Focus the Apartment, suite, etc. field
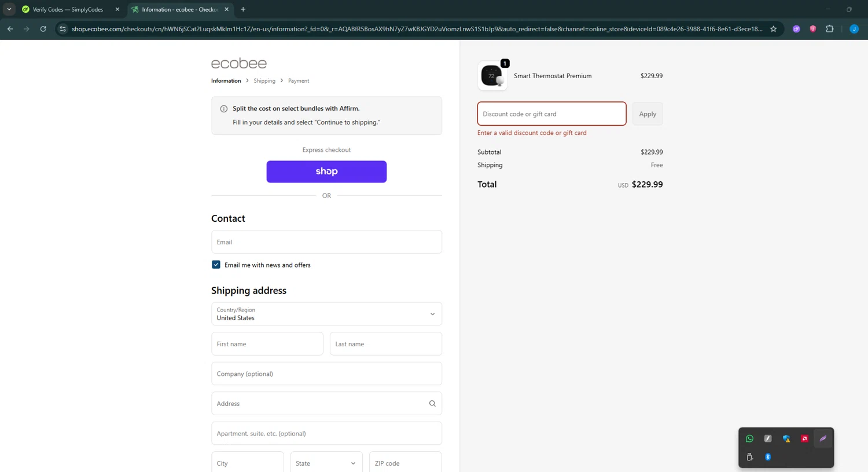This screenshot has width=868, height=472. [x=326, y=433]
